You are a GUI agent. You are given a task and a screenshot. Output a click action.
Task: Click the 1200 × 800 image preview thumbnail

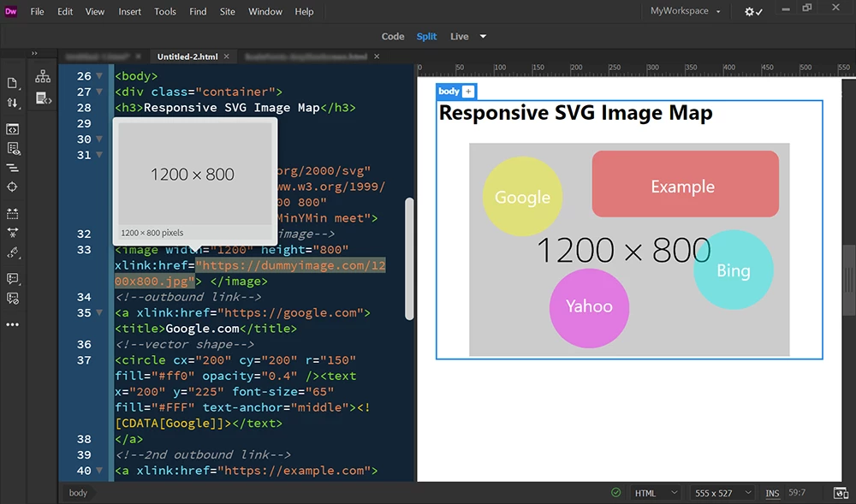(195, 174)
